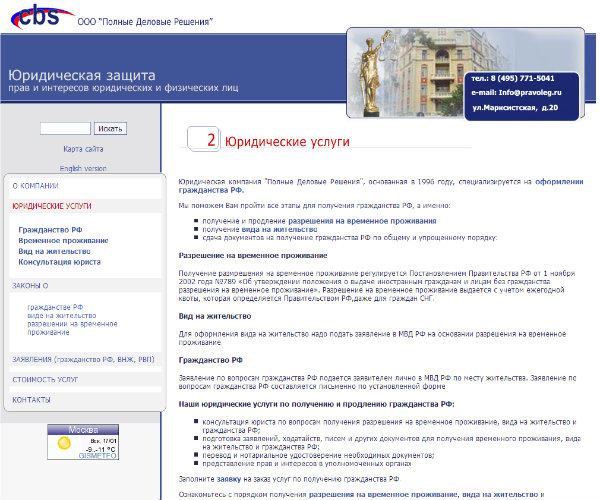Open the Гражданство РФ submenu link
The image size is (600, 500).
tap(51, 230)
